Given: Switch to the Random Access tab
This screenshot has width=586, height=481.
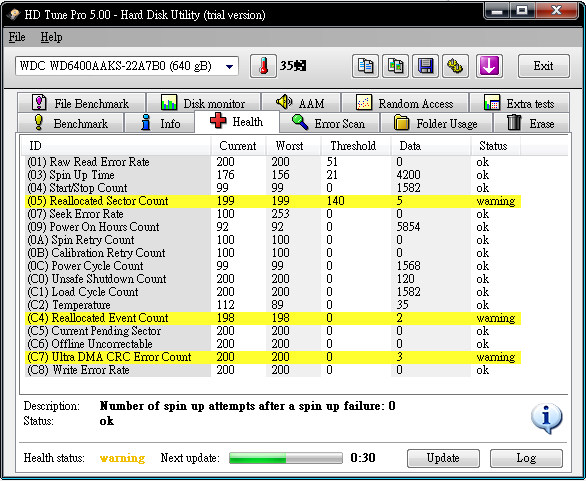Looking at the screenshot, I should coord(405,103).
